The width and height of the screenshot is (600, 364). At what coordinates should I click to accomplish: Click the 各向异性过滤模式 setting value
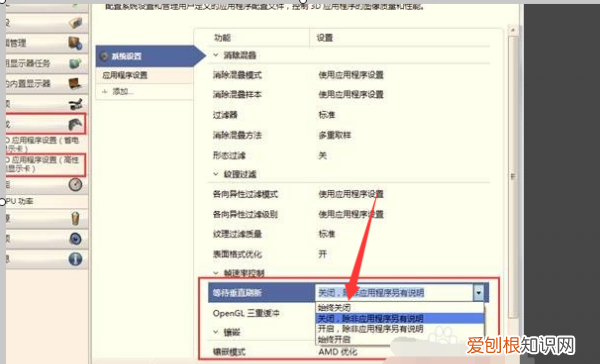(351, 194)
